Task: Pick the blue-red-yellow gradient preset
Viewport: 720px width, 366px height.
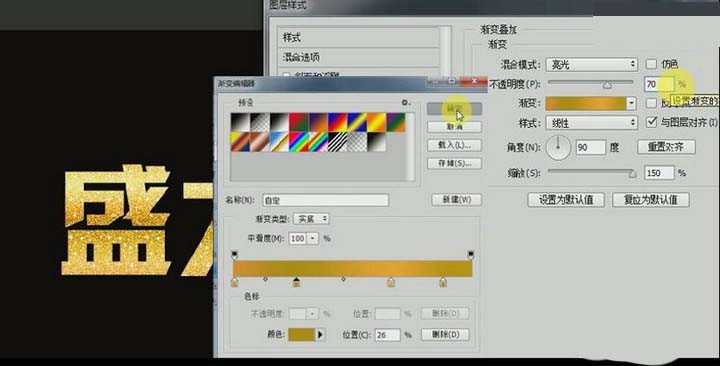Action: point(337,123)
